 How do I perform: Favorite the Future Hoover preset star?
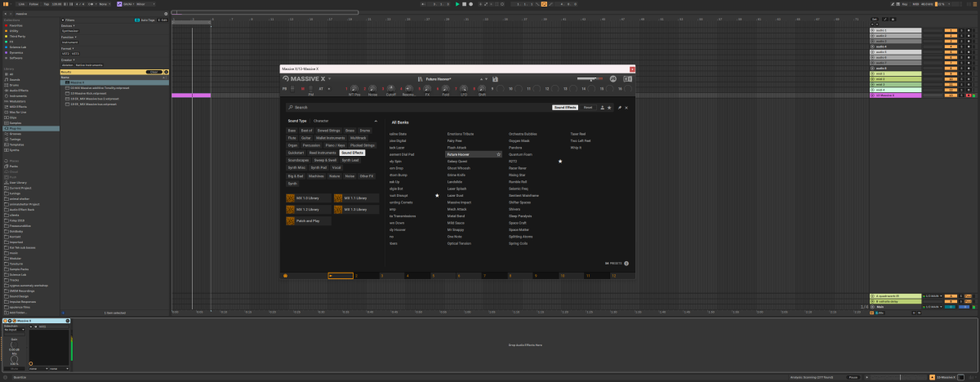pos(499,153)
